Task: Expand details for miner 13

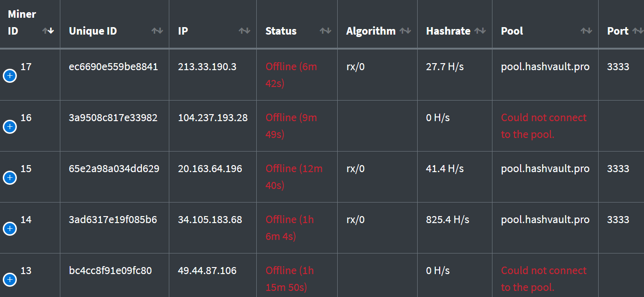Action: (10, 280)
